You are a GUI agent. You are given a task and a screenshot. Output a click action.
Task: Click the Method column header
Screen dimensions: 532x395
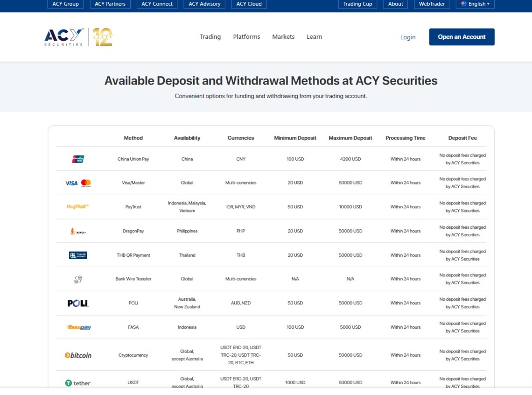coord(133,138)
